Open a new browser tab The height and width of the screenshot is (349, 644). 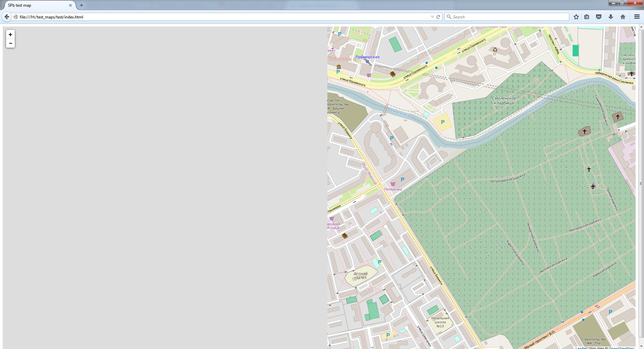click(x=82, y=5)
